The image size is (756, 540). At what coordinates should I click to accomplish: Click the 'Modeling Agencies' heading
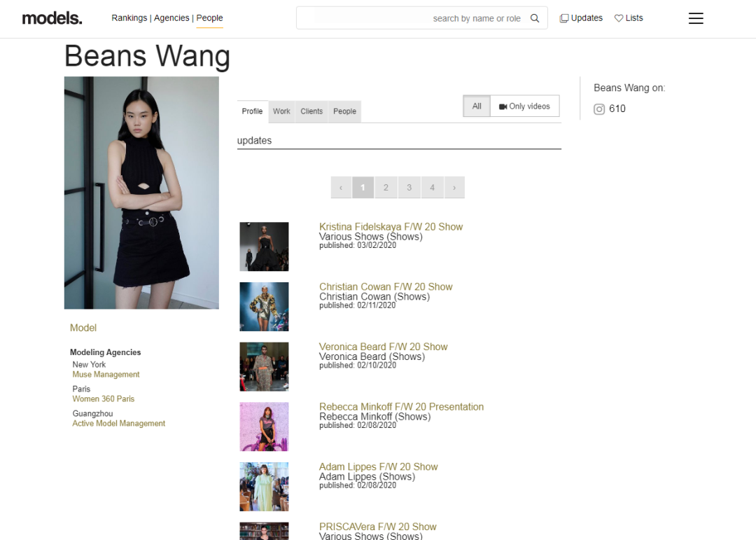[x=105, y=352]
